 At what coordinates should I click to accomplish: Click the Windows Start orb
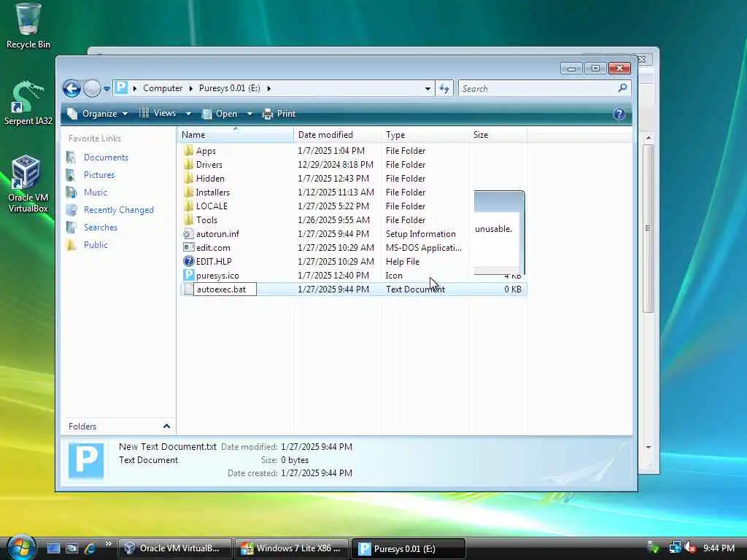20,548
